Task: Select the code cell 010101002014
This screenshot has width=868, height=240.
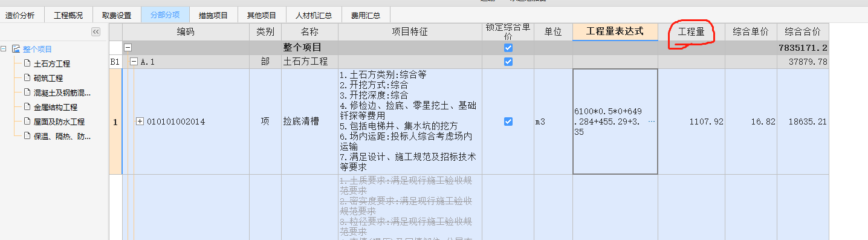Action: tap(186, 122)
